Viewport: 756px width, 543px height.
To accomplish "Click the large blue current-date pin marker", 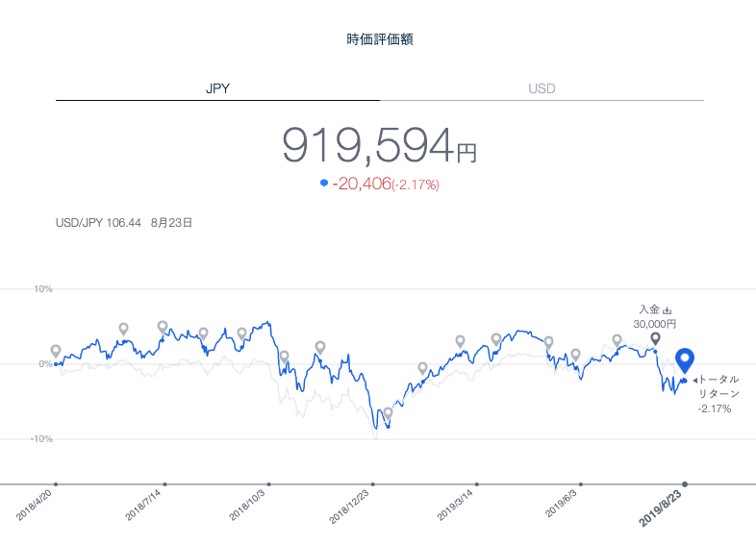I will (x=685, y=360).
